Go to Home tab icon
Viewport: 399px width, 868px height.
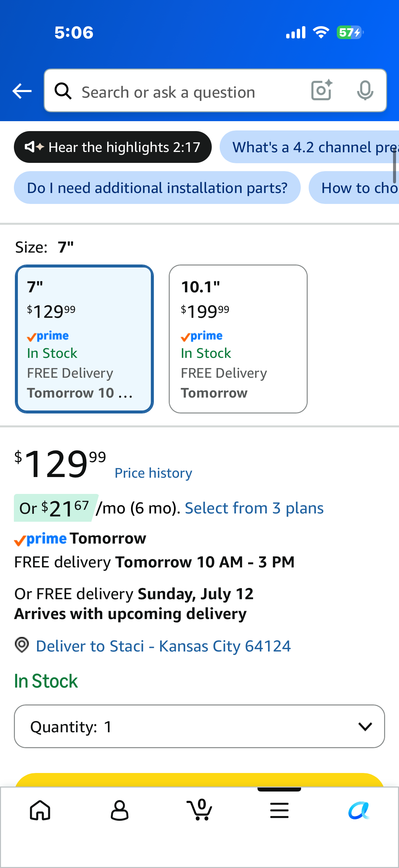pyautogui.click(x=40, y=810)
